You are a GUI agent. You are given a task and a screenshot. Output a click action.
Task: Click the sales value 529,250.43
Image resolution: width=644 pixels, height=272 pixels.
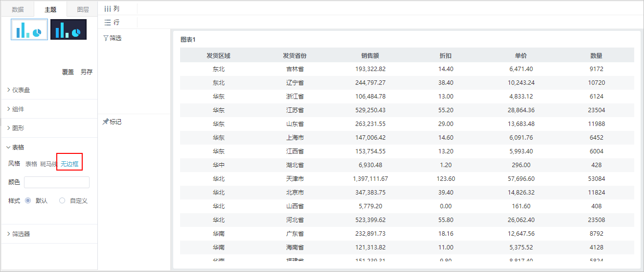click(x=370, y=110)
